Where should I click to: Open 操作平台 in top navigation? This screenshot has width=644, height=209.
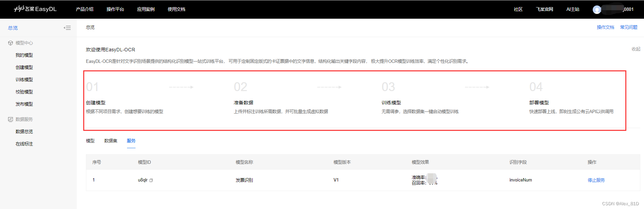[115, 9]
